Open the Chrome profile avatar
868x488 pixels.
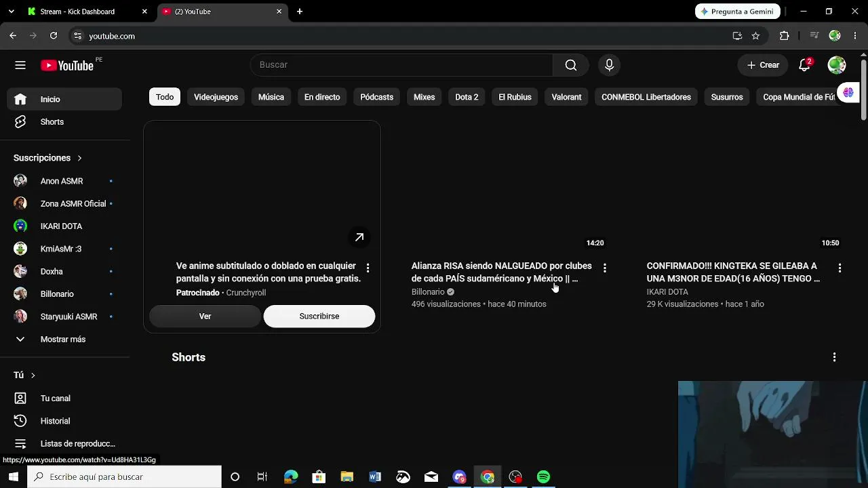click(835, 36)
